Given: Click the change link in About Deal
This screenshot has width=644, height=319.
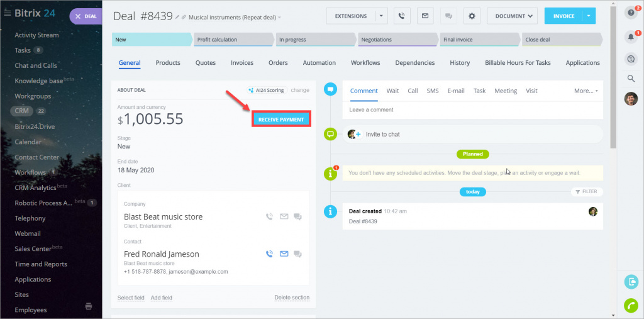Looking at the screenshot, I should pyautogui.click(x=300, y=90).
